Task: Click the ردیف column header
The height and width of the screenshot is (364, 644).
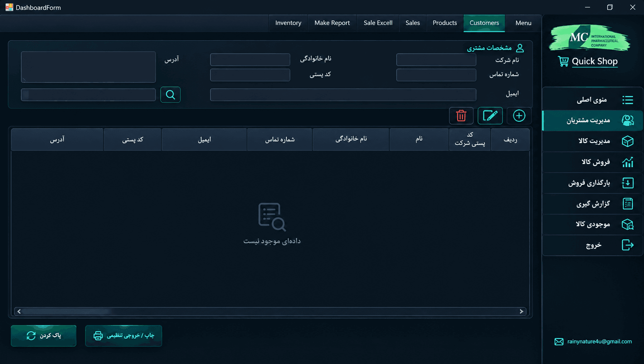Action: tap(510, 139)
